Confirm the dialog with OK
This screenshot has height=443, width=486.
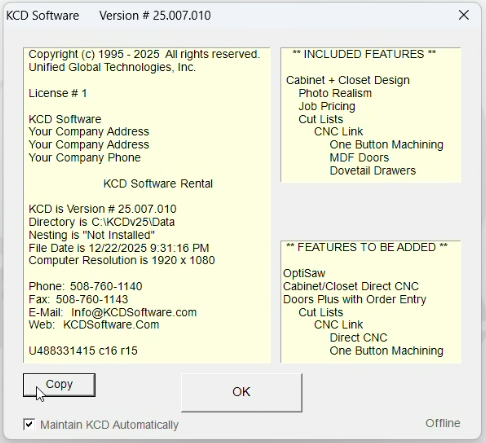[242, 392]
